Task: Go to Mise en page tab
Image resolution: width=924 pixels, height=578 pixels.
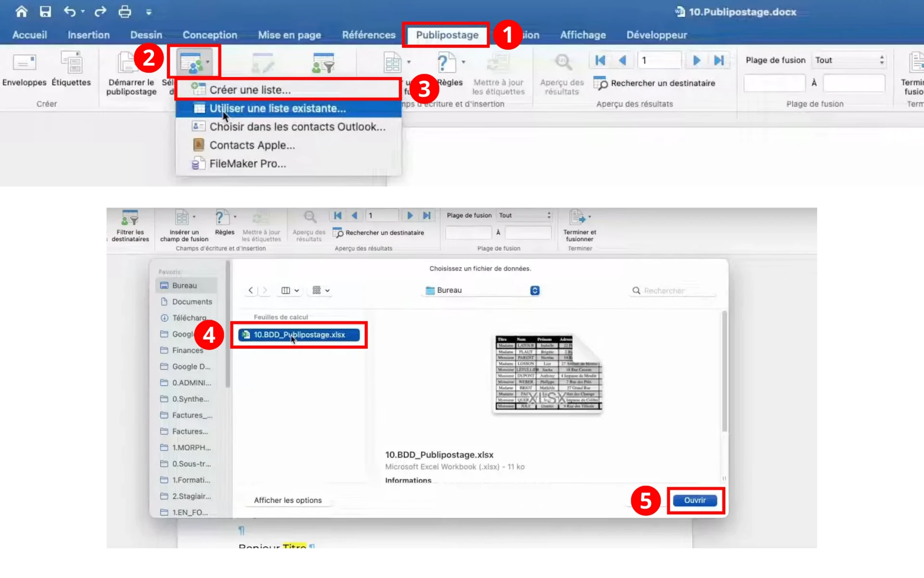Action: [289, 35]
